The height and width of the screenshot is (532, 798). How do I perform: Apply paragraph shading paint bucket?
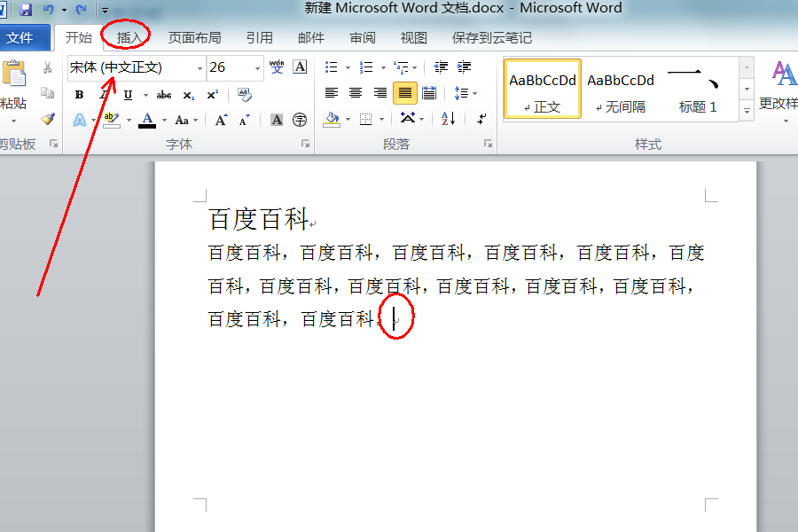332,120
